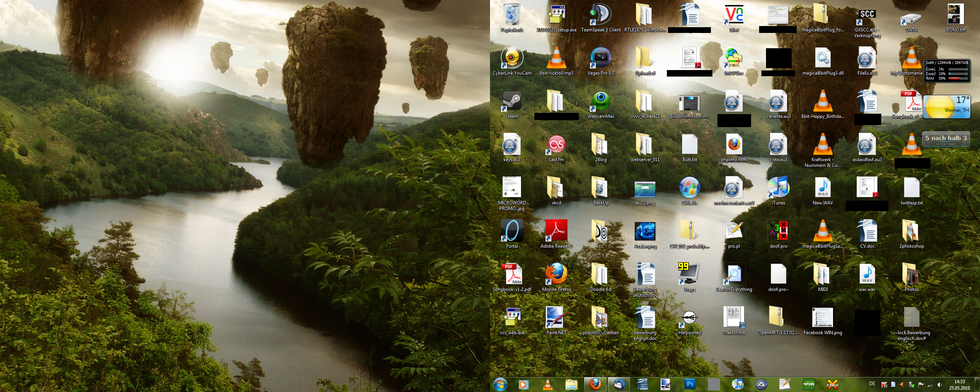Click the Windows Start orb
This screenshot has width=980, height=392.
(x=500, y=384)
